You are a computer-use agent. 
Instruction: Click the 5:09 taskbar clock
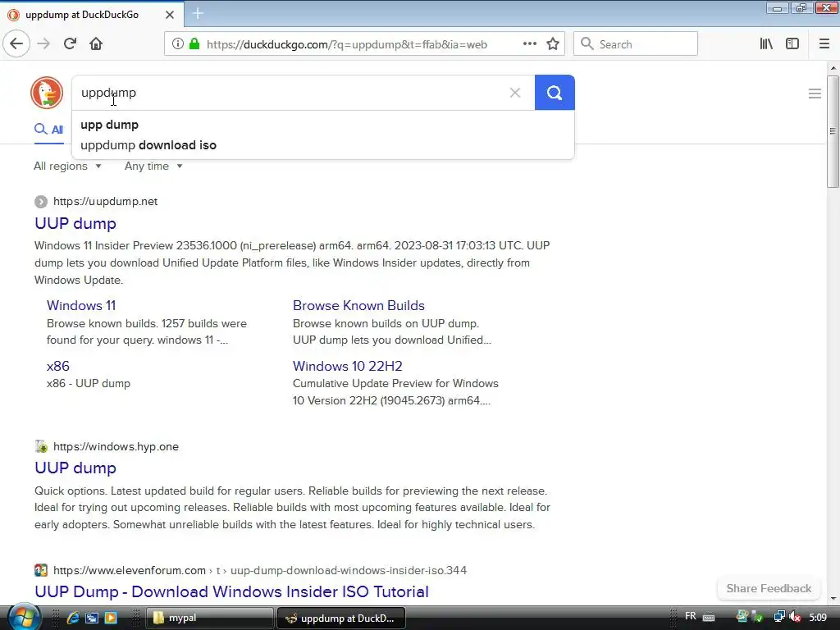pyautogui.click(x=818, y=617)
